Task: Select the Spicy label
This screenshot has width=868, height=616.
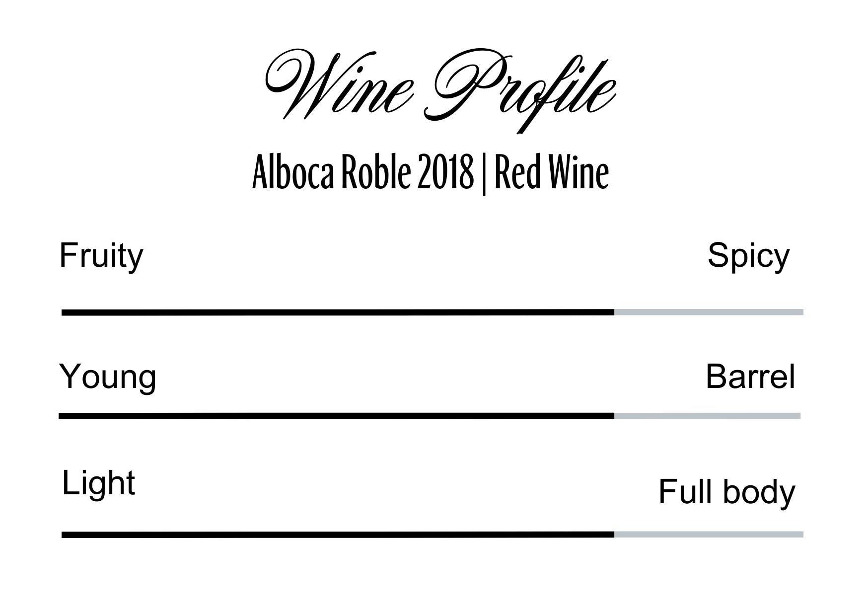Action: (x=748, y=256)
